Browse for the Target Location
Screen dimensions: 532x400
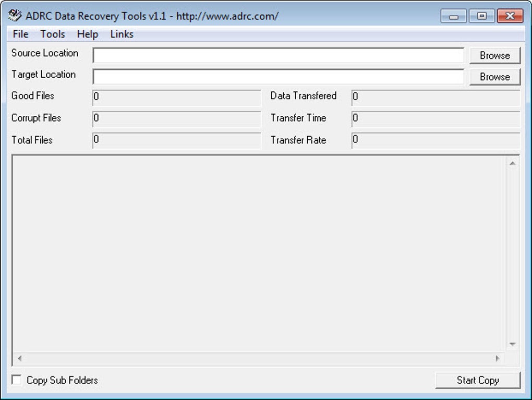click(x=494, y=77)
